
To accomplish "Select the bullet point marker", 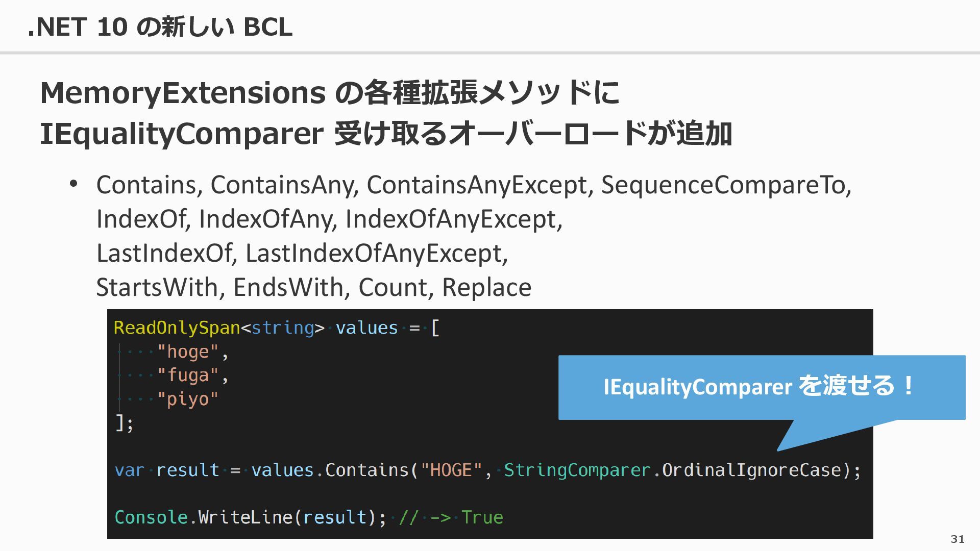I will click(73, 184).
